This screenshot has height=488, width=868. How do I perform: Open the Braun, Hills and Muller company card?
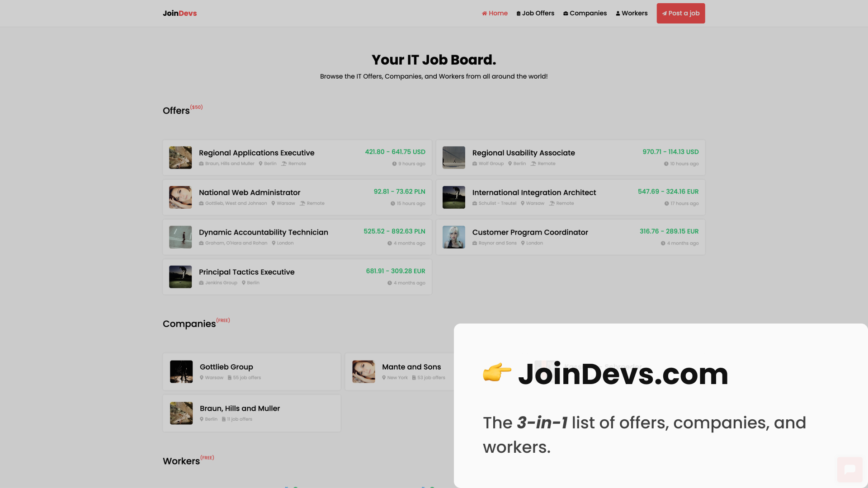251,413
